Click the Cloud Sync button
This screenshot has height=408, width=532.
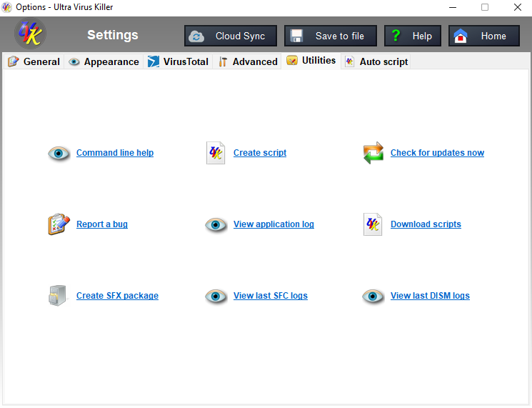231,36
